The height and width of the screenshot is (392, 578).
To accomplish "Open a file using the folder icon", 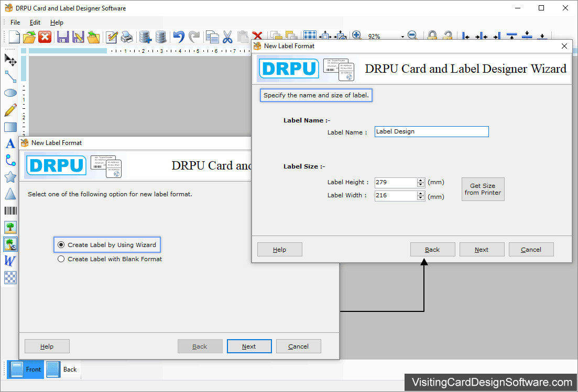I will pos(29,37).
